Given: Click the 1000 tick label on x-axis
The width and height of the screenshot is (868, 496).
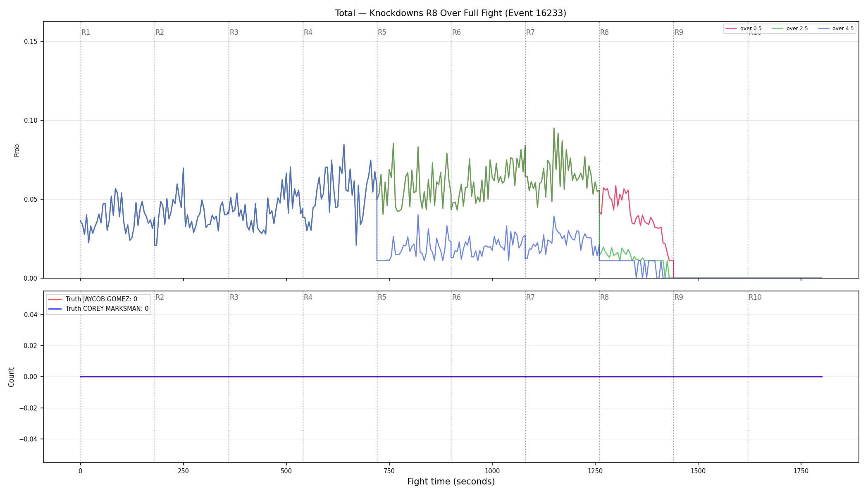Looking at the screenshot, I should point(492,471).
